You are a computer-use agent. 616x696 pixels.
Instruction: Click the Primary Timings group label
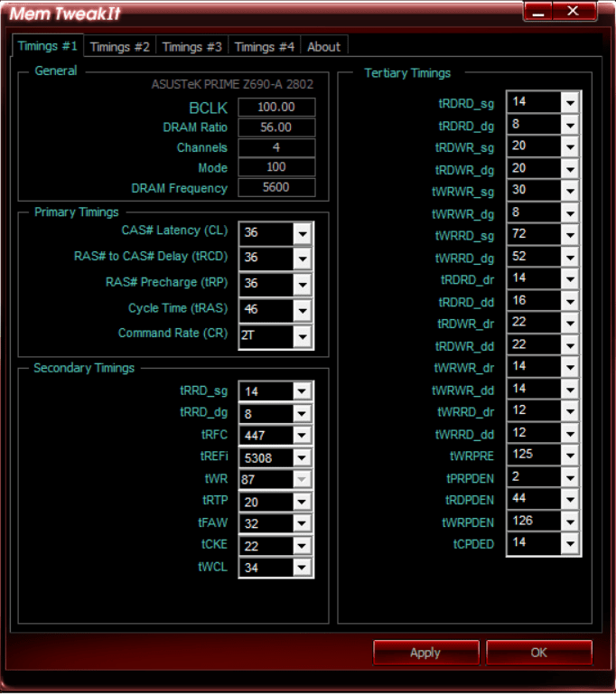[x=77, y=212]
